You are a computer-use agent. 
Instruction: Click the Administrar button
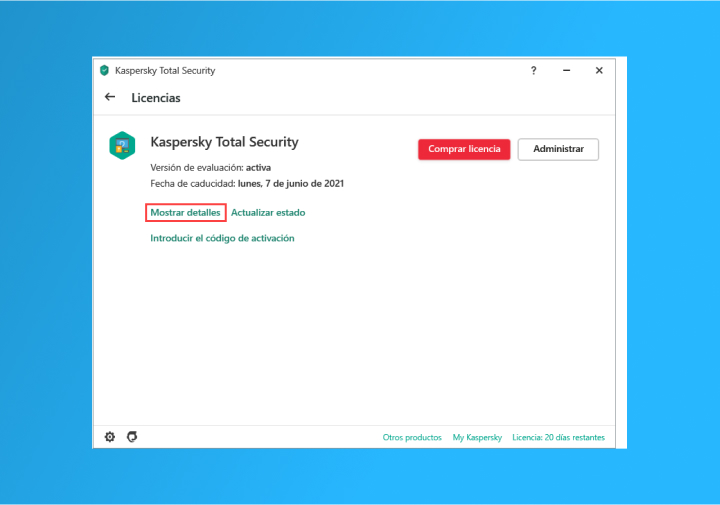[558, 149]
